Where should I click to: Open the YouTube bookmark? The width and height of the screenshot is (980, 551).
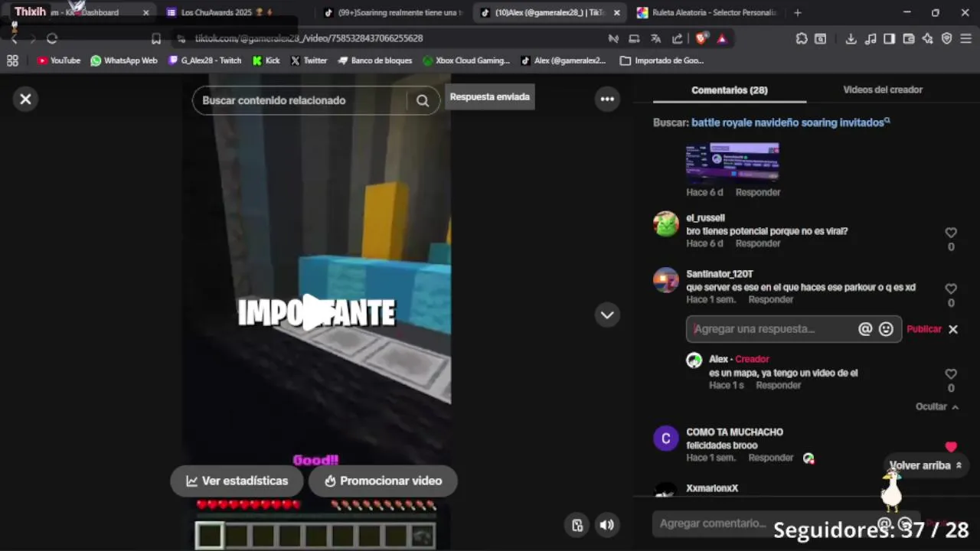(59, 60)
